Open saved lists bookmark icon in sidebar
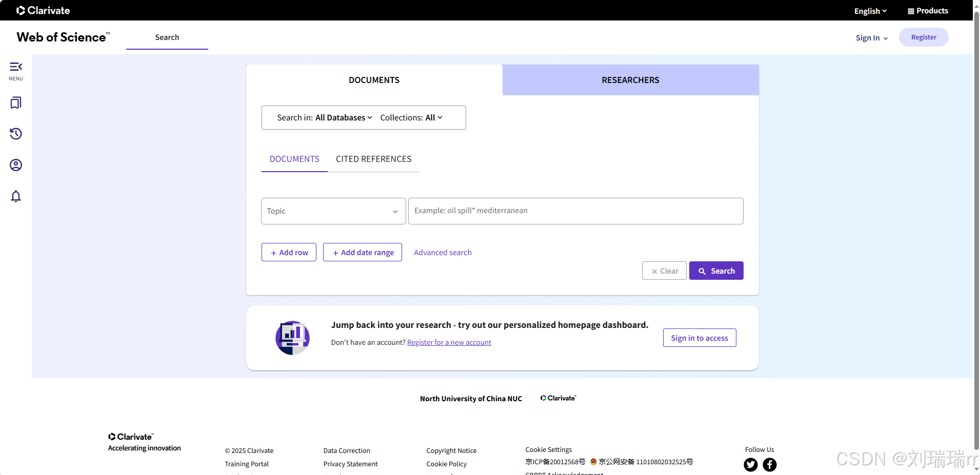Screen dimensions: 980x475 16,103
